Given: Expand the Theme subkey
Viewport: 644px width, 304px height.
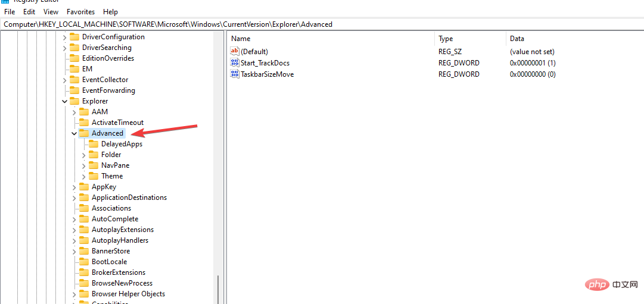Looking at the screenshot, I should [x=84, y=177].
